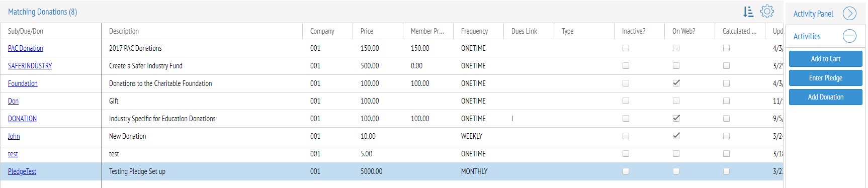Click the MONTHLY frequency cell

point(478,171)
